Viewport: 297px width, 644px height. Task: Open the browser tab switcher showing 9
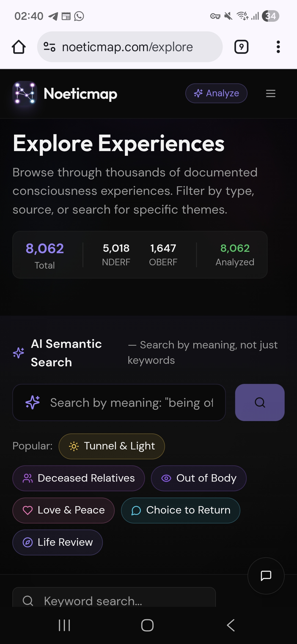pyautogui.click(x=241, y=47)
